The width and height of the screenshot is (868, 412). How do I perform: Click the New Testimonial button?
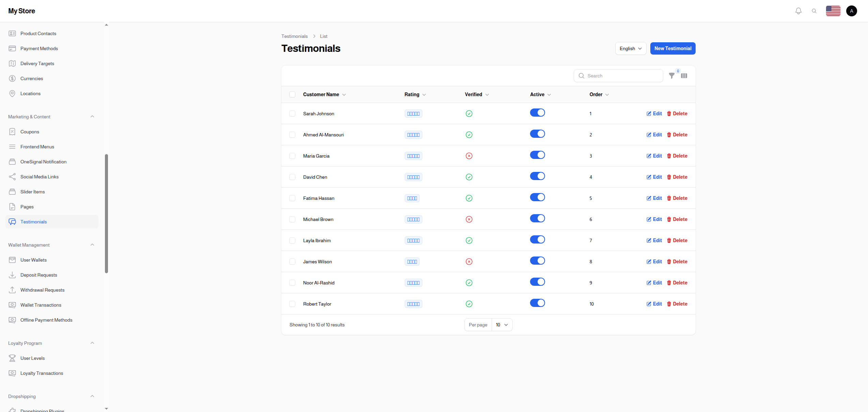[672, 48]
